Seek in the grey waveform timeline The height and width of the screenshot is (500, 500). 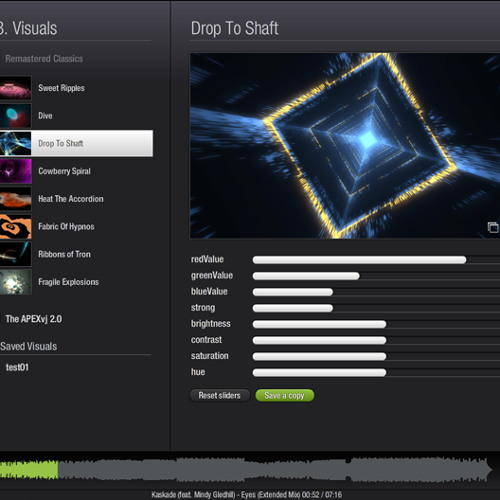275,469
